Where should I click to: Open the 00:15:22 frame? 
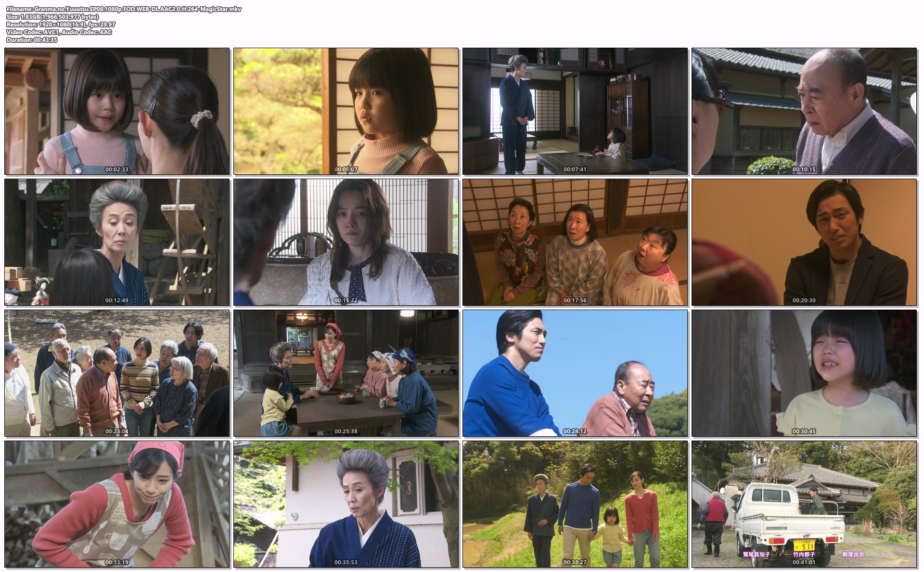(346, 242)
